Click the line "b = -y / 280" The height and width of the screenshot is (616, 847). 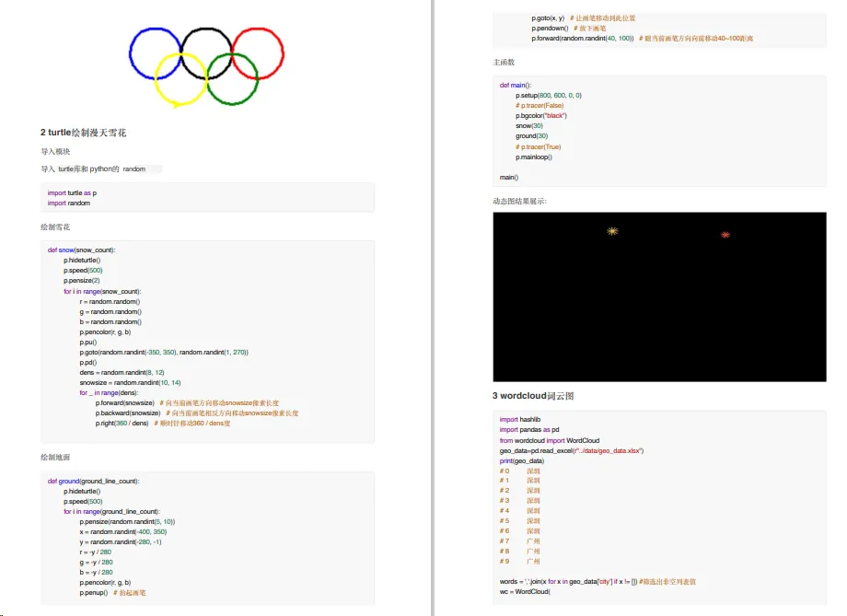point(96,572)
